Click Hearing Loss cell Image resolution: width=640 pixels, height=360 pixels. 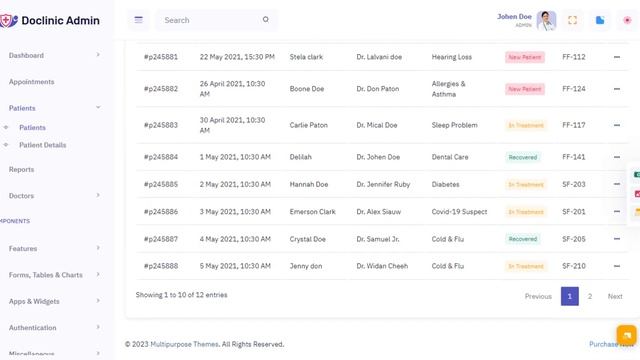click(451, 57)
